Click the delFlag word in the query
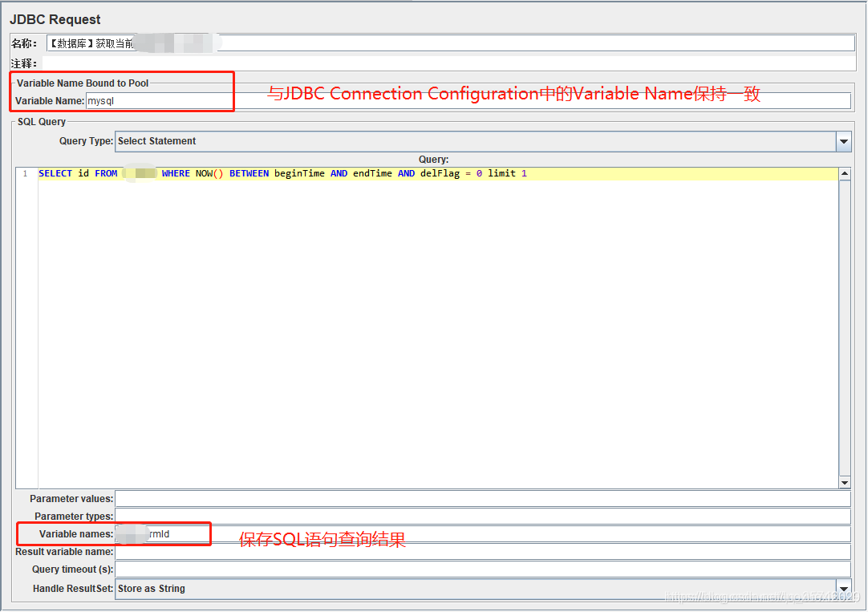 click(x=440, y=174)
